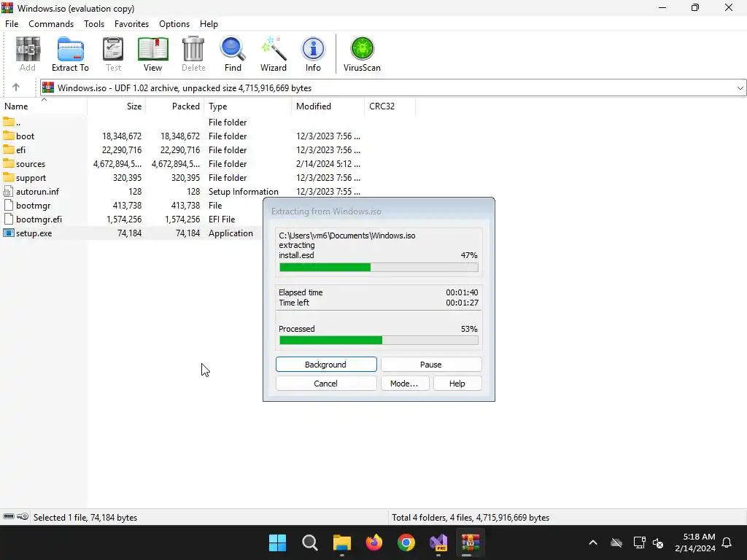747x560 pixels.
Task: Click WinRAR taskbar icon
Action: pyautogui.click(x=471, y=542)
